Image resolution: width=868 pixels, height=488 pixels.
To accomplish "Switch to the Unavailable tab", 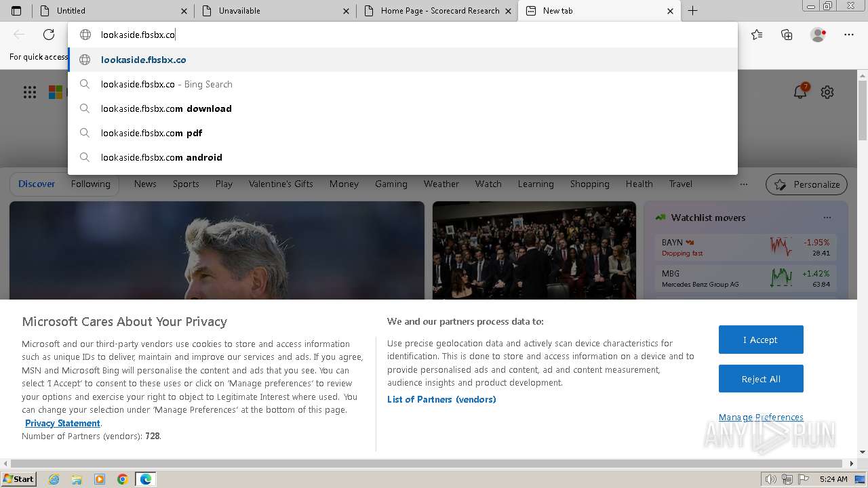I will point(275,11).
